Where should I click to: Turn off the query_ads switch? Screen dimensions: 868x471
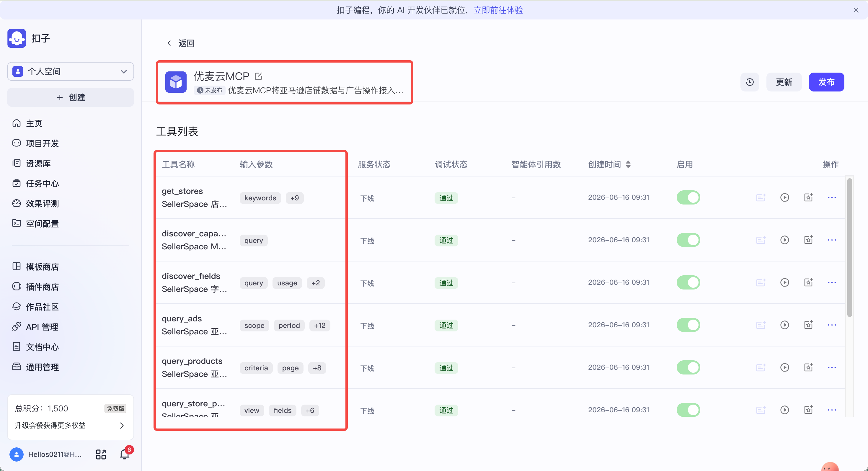[x=688, y=325]
